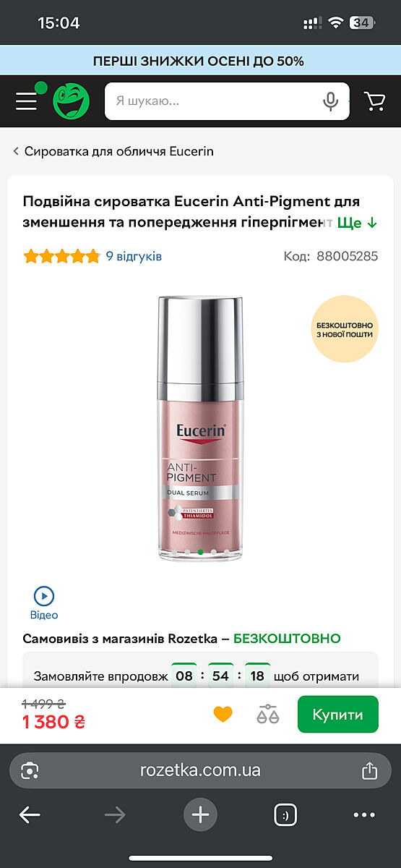Expand full title with Ще arrow

[x=358, y=223]
